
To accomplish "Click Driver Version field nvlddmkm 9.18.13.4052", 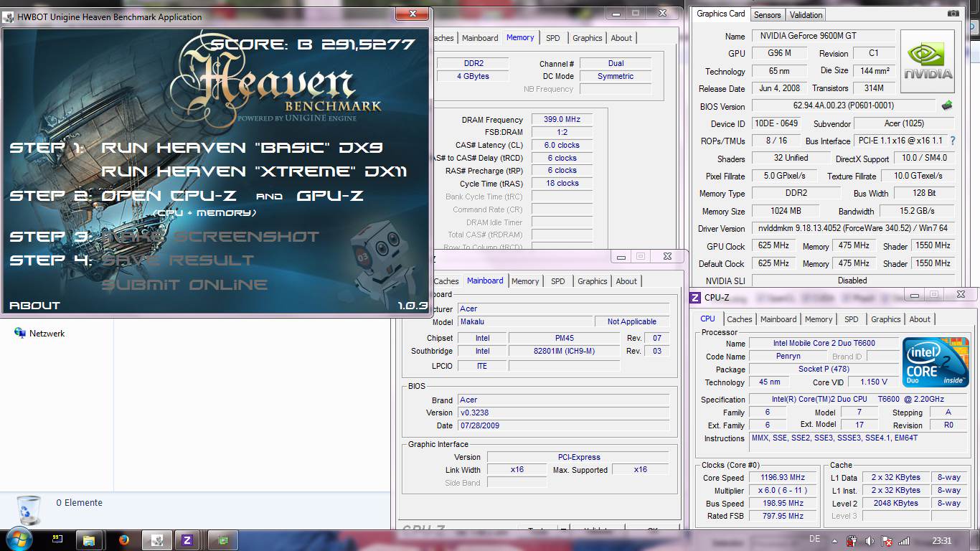I will point(853,228).
